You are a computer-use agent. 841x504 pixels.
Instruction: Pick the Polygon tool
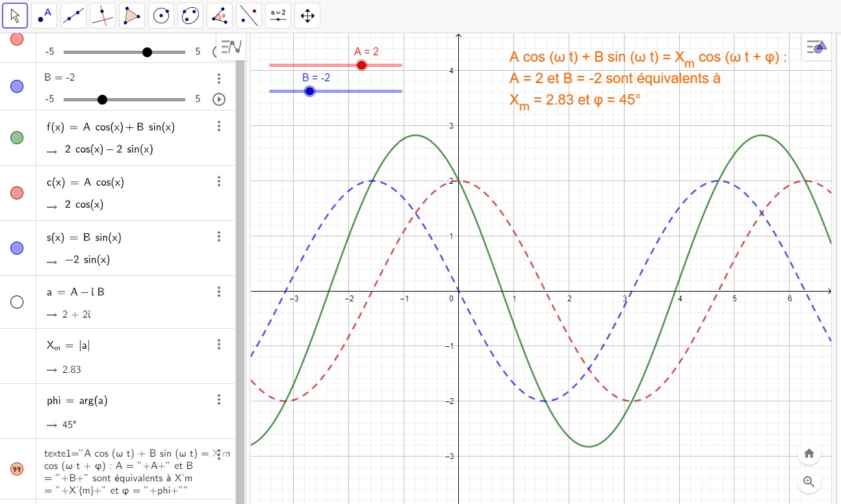coord(132,16)
